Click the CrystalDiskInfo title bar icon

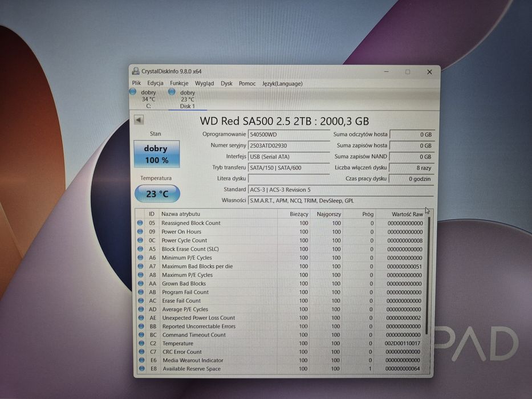(x=136, y=71)
